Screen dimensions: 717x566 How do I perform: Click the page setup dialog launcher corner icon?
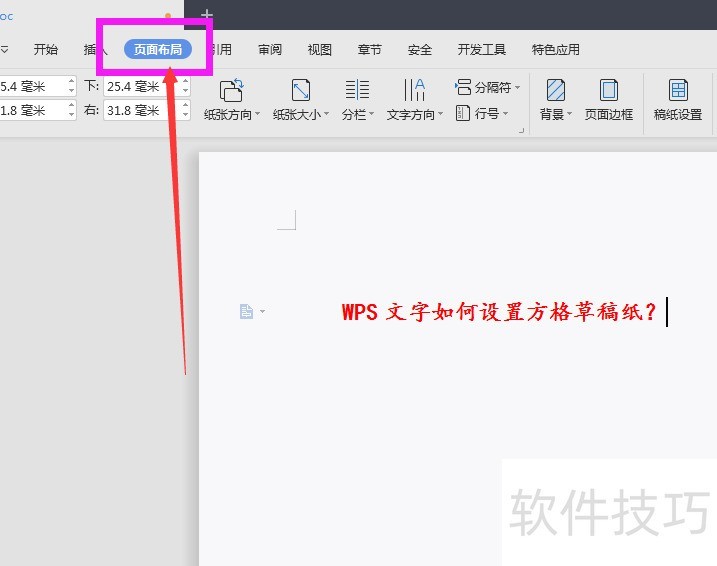[521, 131]
